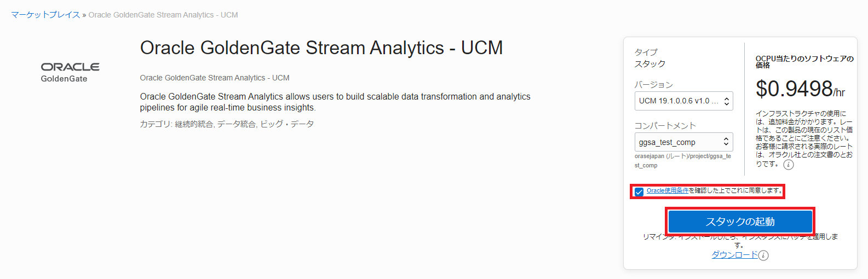Click the タイプ スタック type label
Viewport: 868px width, 279px height.
click(x=650, y=58)
